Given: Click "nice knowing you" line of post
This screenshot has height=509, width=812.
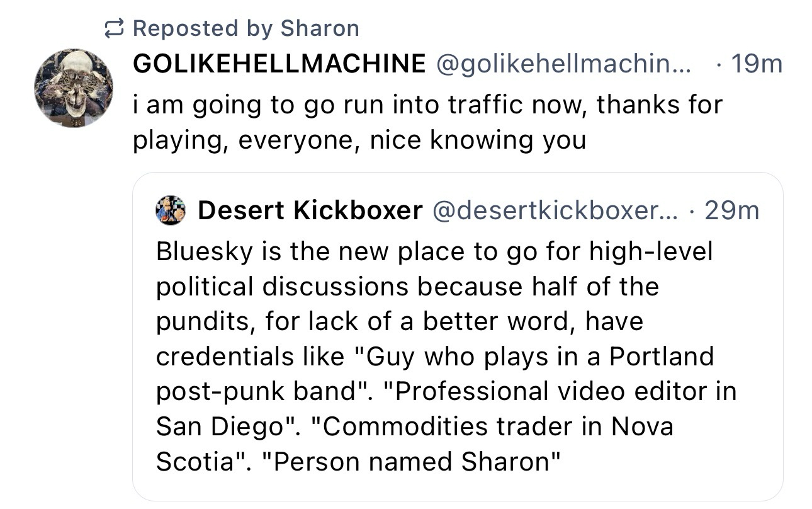Looking at the screenshot, I should pos(477,139).
